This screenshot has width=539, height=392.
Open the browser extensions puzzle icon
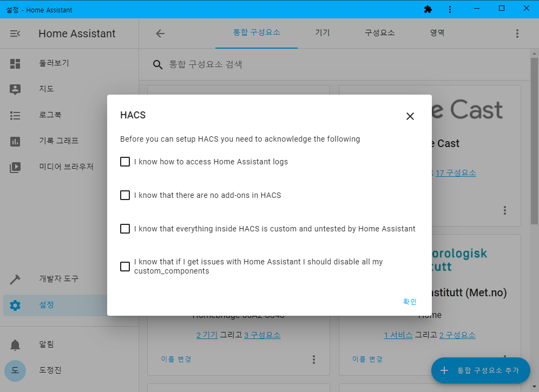(x=428, y=9)
